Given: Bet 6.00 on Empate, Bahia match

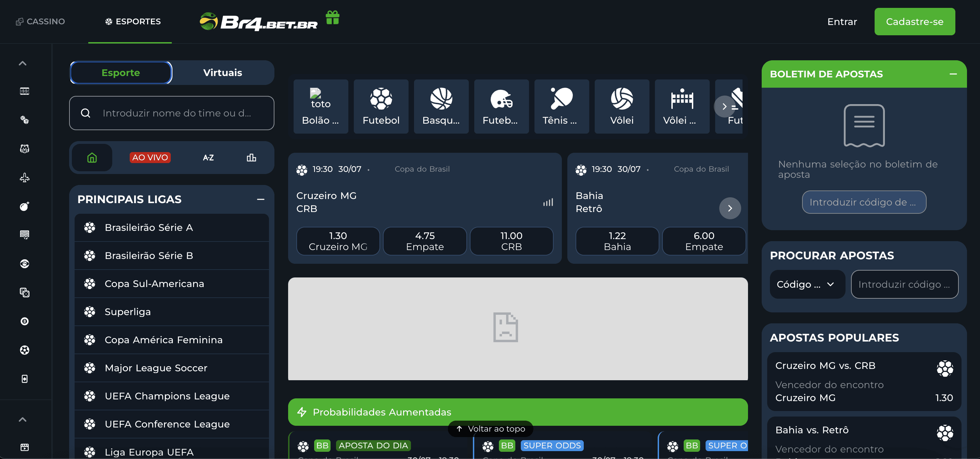Looking at the screenshot, I should click(x=704, y=241).
